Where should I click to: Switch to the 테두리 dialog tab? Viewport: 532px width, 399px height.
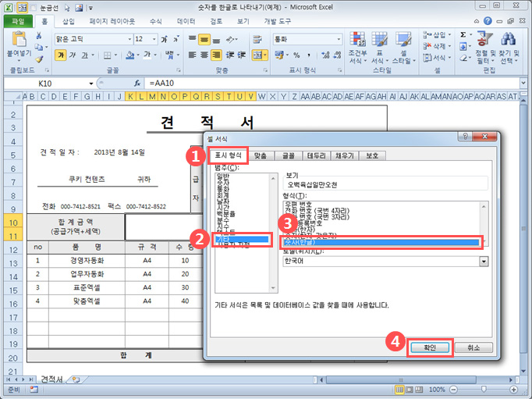[x=316, y=155]
